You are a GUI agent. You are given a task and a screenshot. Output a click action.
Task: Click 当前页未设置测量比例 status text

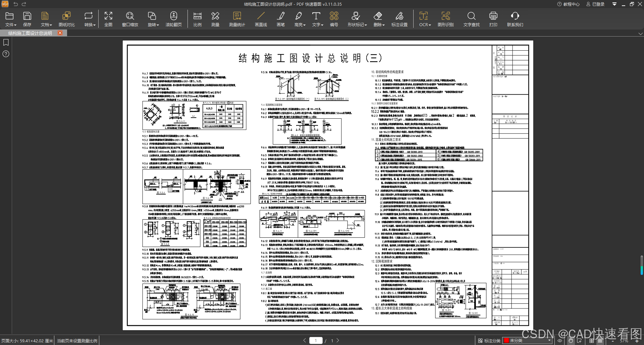[x=77, y=341]
